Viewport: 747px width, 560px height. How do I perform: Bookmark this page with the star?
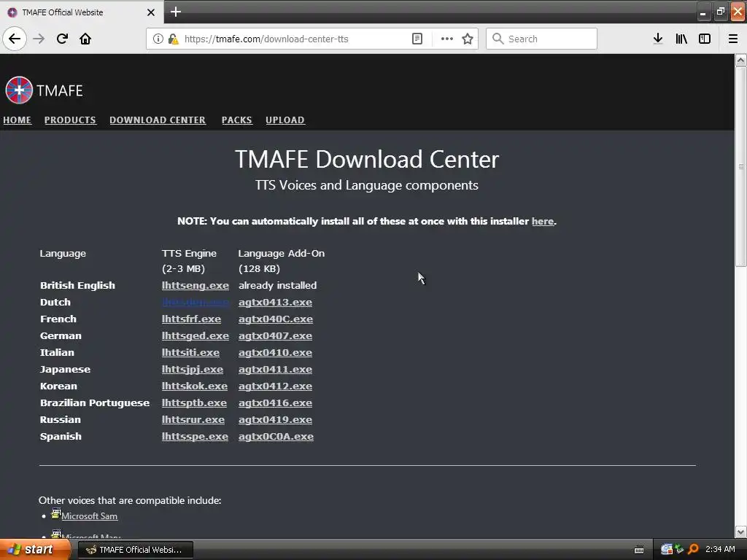point(468,39)
